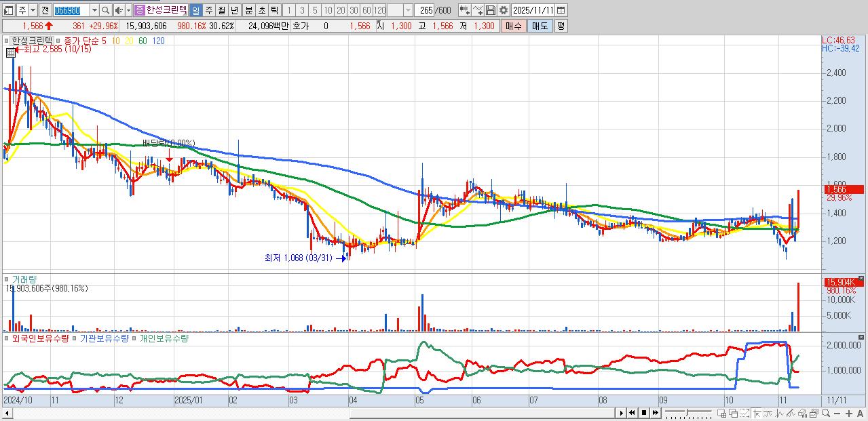Image resolution: width=868 pixels, height=421 pixels.
Task: Open the 주 market type dropdown
Action: [33, 10]
